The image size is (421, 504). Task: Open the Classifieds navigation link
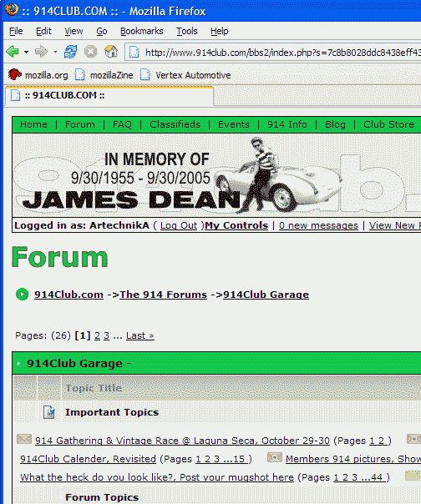click(175, 124)
